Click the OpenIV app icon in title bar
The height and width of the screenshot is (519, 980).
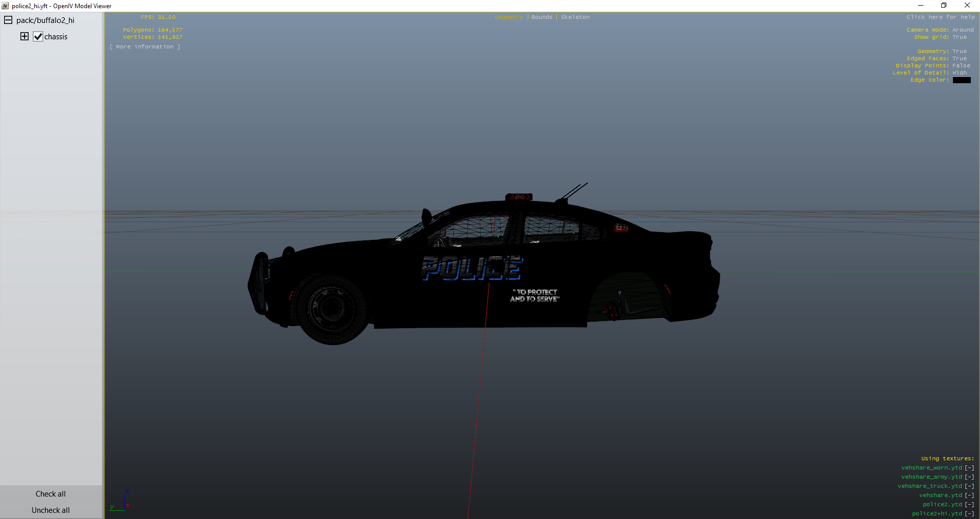tap(6, 6)
